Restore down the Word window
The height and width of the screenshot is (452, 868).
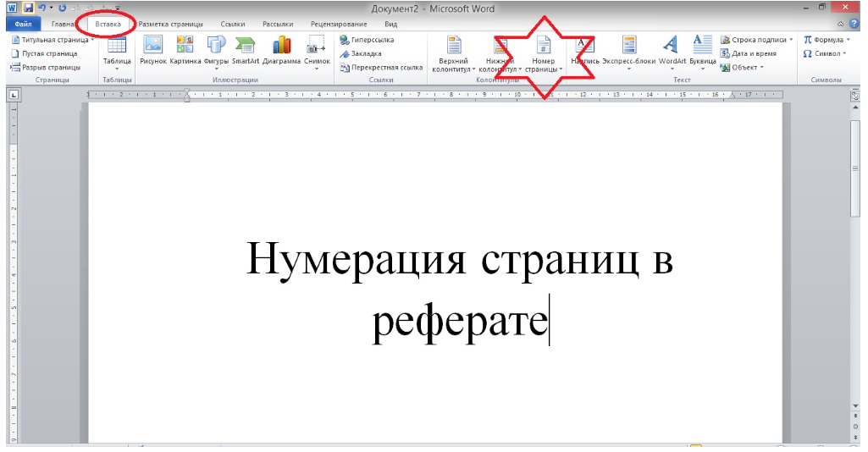click(x=822, y=7)
